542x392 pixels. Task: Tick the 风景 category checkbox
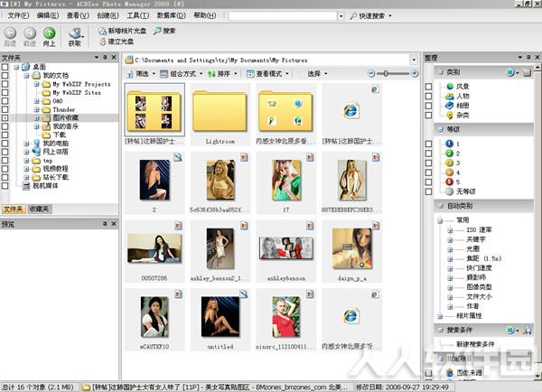pos(428,87)
